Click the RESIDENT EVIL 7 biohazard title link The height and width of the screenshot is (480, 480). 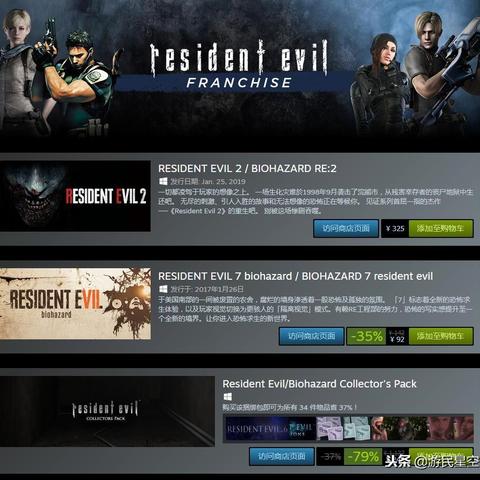coord(295,276)
